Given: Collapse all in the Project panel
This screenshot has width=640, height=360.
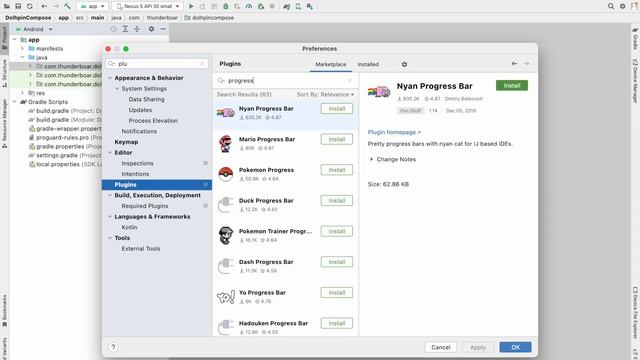Looking at the screenshot, I should coord(137,29).
